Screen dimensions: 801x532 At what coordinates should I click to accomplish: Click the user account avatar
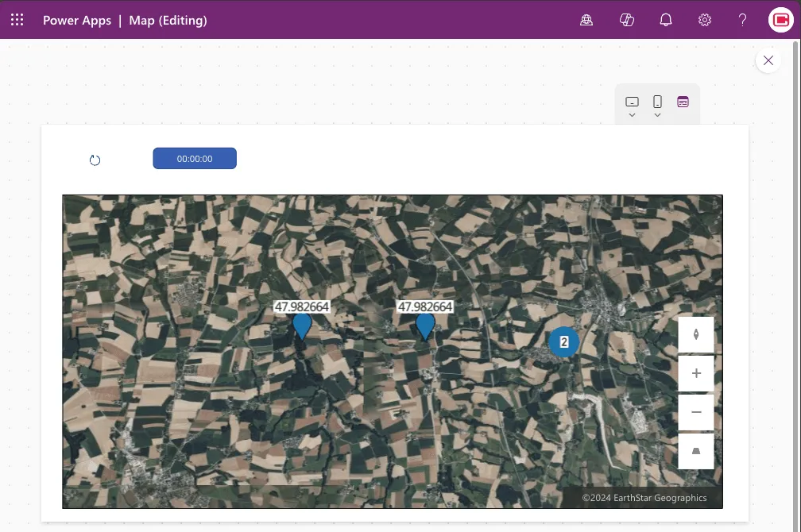tap(780, 20)
